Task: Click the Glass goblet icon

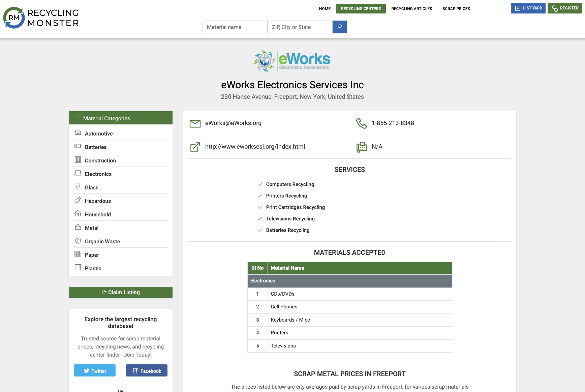Action: [x=78, y=186]
